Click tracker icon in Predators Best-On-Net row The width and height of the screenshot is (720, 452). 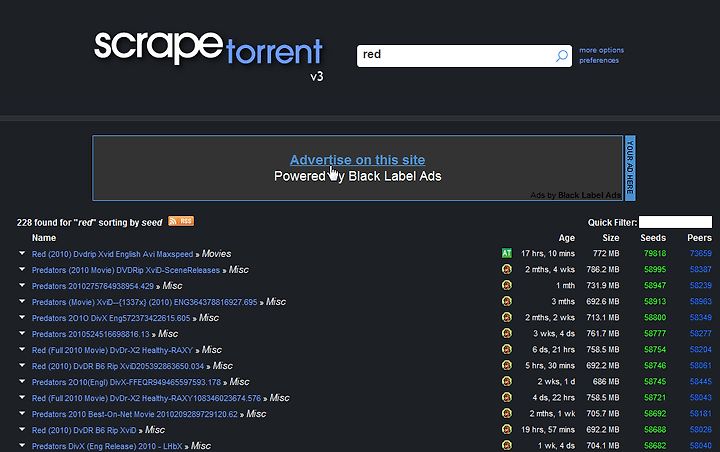point(506,413)
